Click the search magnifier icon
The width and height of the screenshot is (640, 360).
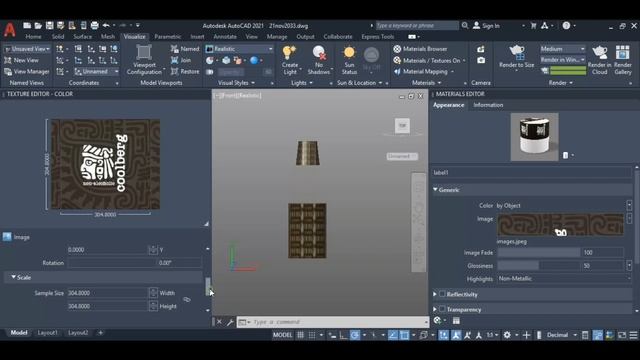pyautogui.click(x=465, y=25)
